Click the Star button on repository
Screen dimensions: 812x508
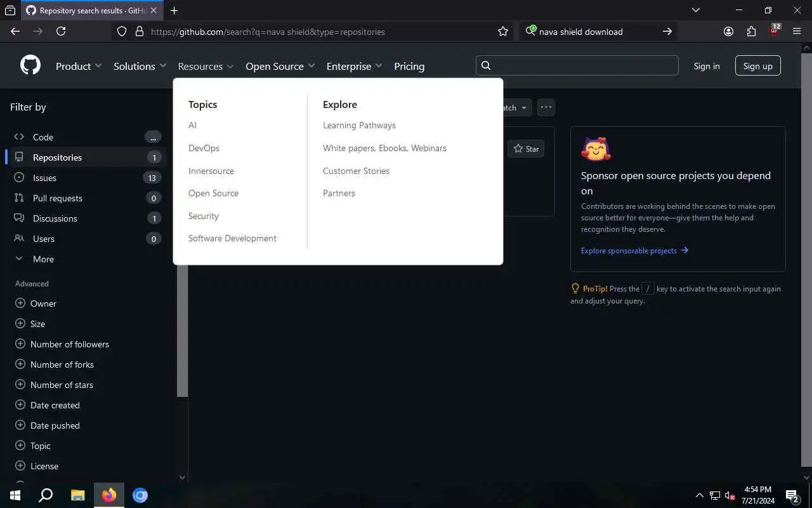click(526, 149)
